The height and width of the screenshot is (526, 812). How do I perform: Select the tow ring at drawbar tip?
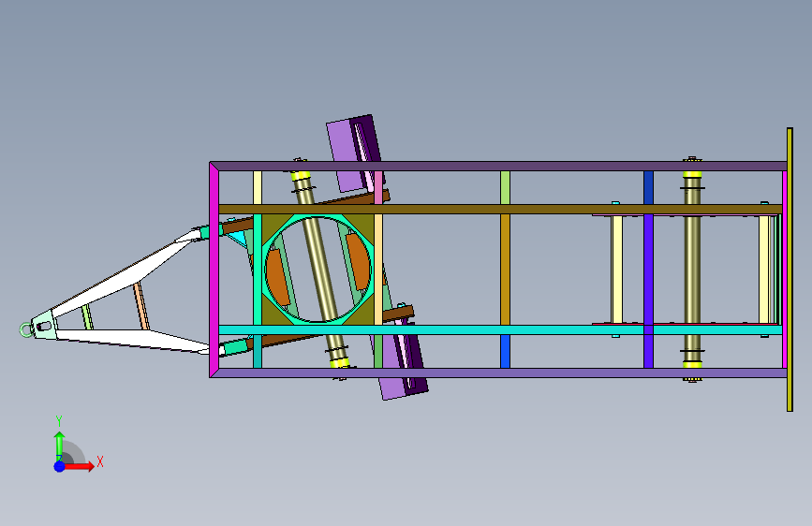(x=25, y=329)
